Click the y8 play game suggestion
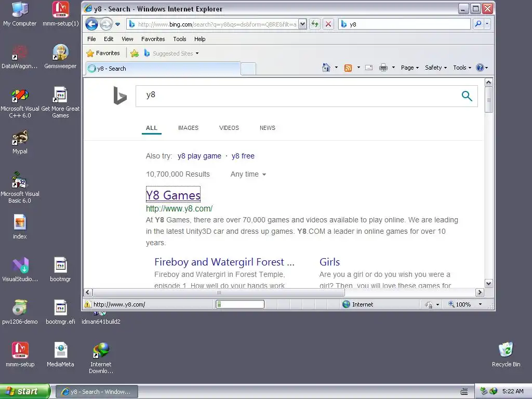 pyautogui.click(x=199, y=156)
